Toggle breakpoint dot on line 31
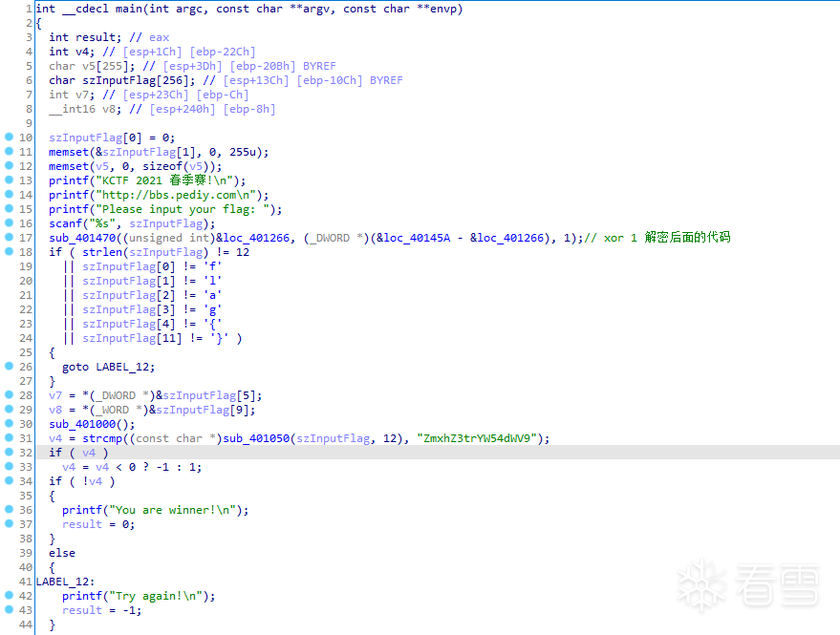 (9, 438)
